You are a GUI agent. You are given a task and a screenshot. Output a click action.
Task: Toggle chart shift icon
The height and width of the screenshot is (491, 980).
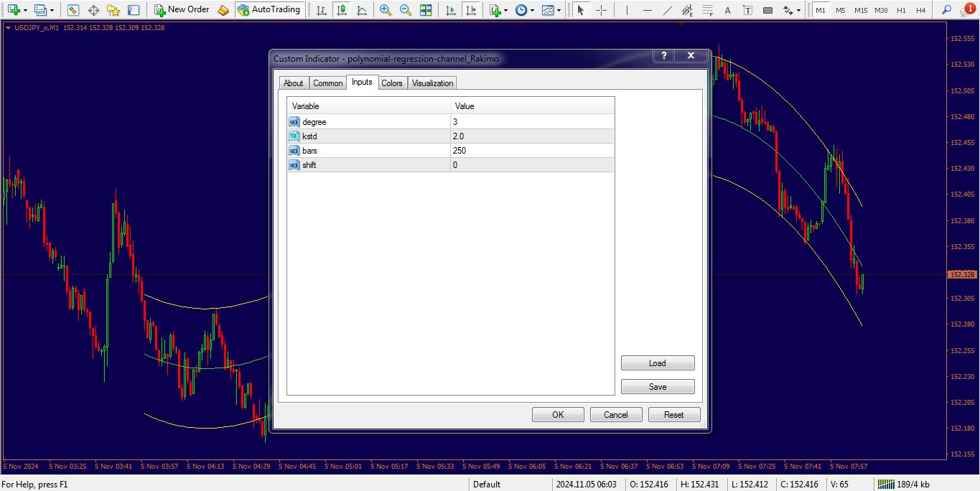click(470, 10)
